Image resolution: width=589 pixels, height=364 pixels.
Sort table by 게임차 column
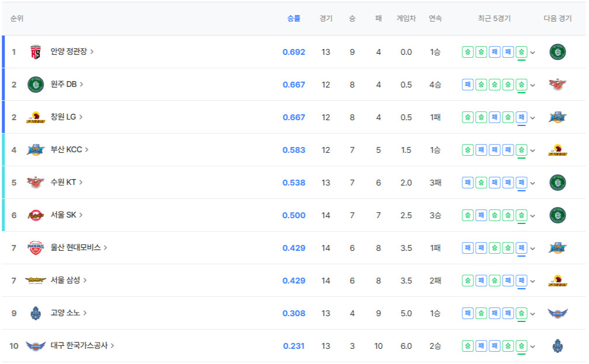pyautogui.click(x=406, y=19)
